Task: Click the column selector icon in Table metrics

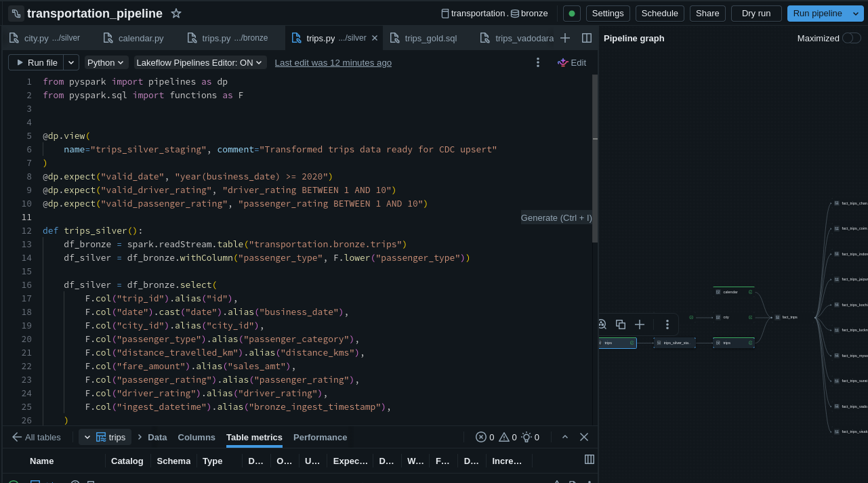Action: [588, 459]
